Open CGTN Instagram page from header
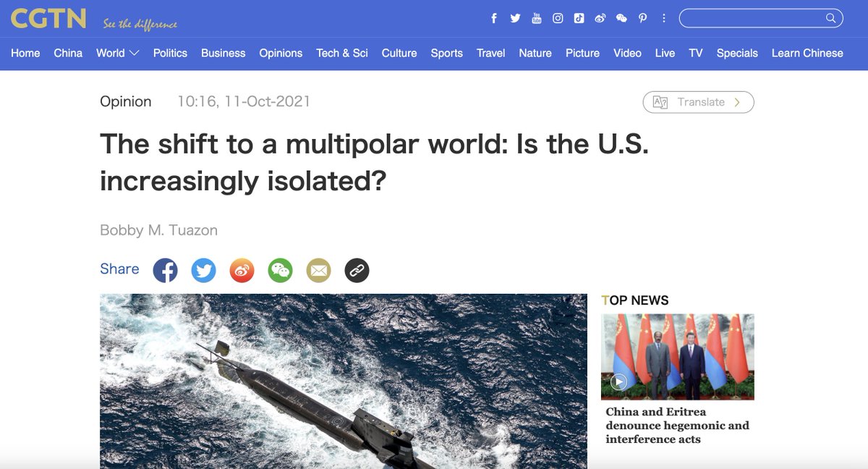 pyautogui.click(x=558, y=18)
